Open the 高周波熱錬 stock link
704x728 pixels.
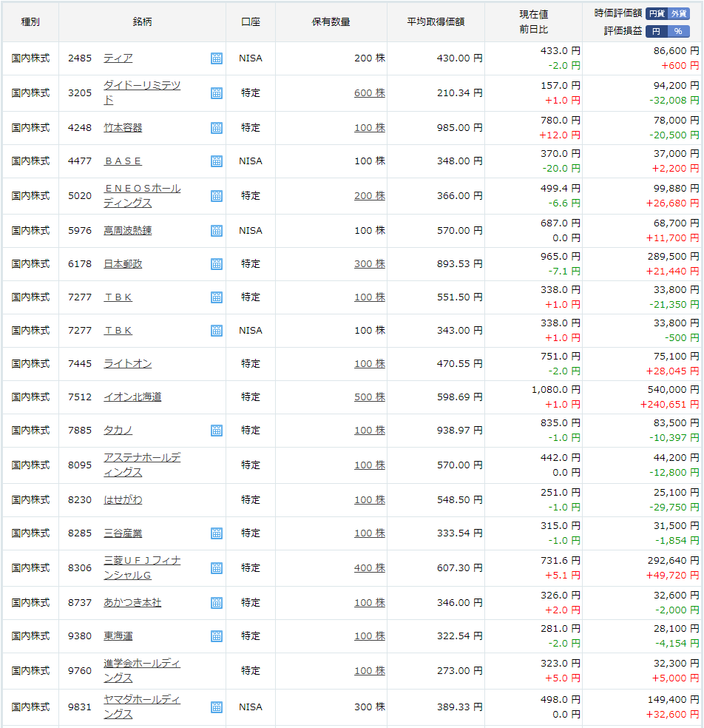128,231
